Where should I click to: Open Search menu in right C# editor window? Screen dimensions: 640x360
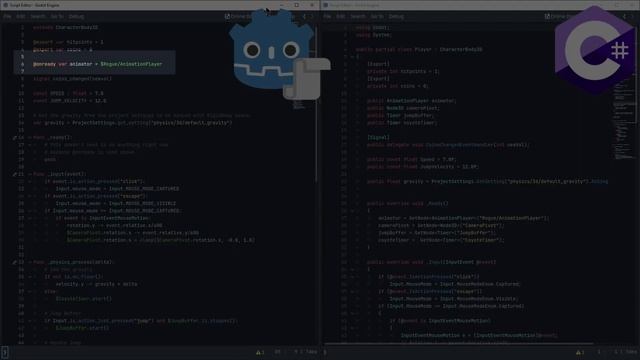358,17
